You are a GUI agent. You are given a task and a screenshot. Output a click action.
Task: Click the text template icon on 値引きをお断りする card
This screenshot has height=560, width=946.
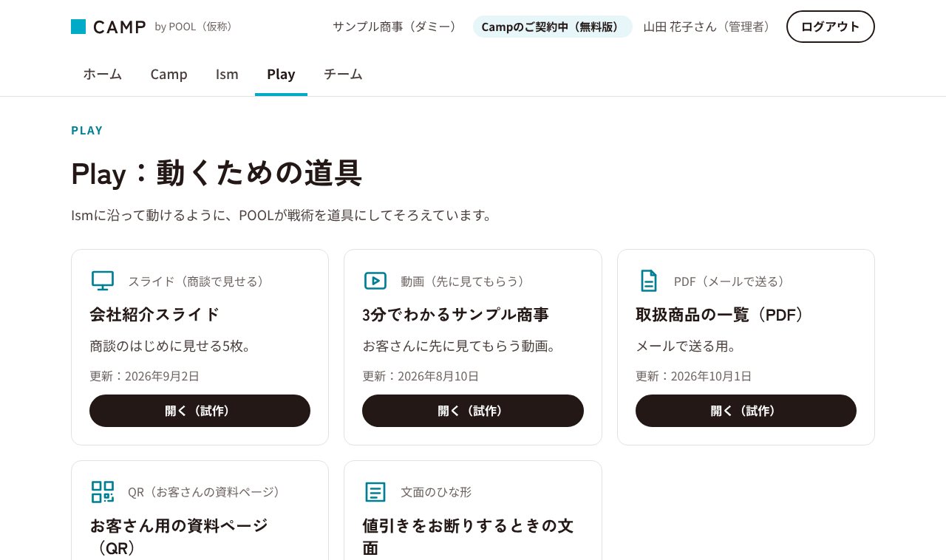375,492
